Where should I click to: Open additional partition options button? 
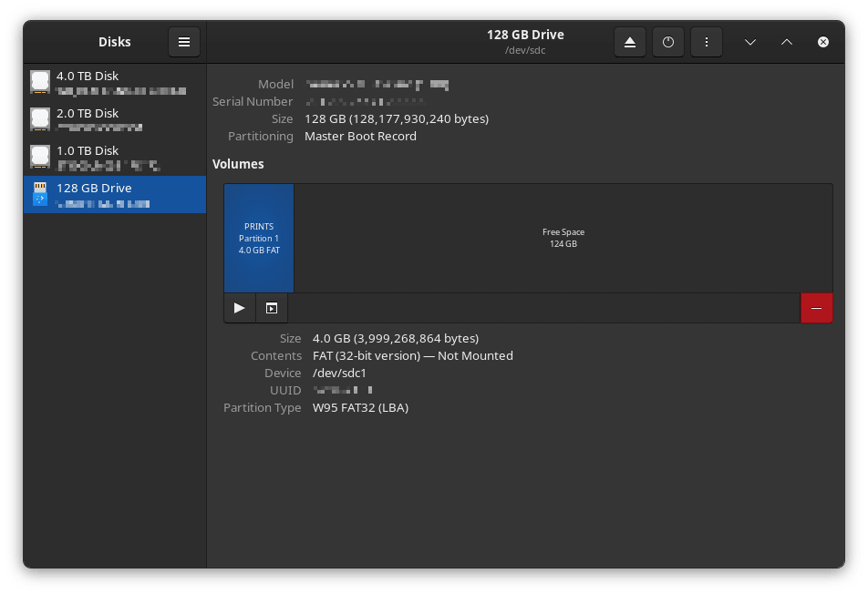click(x=272, y=308)
